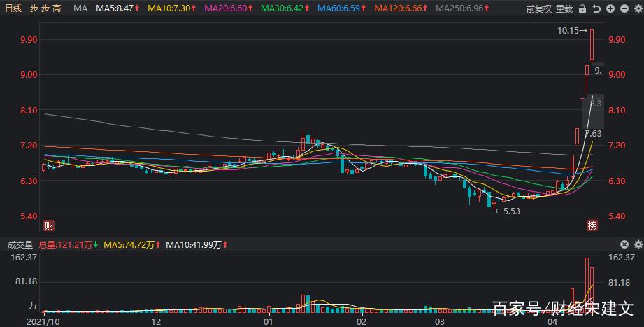This screenshot has height=327, width=644.
Task: Close the 成交量 volume panel
Action: point(624,245)
